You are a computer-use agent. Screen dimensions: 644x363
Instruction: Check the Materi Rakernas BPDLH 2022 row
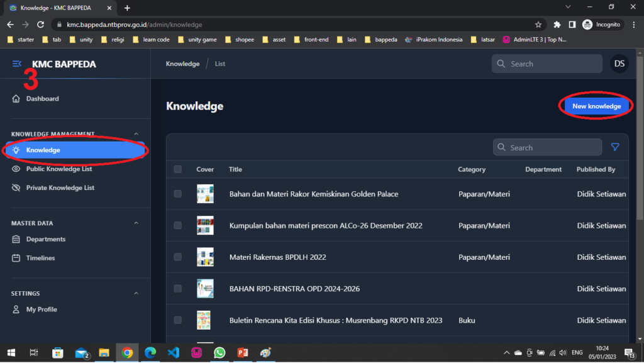[177, 257]
